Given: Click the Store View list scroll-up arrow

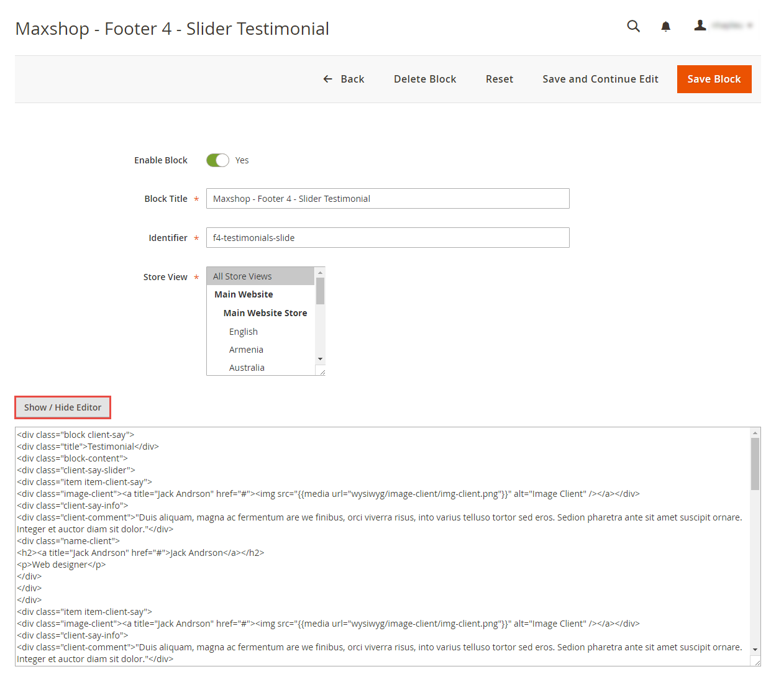Looking at the screenshot, I should tap(320, 273).
